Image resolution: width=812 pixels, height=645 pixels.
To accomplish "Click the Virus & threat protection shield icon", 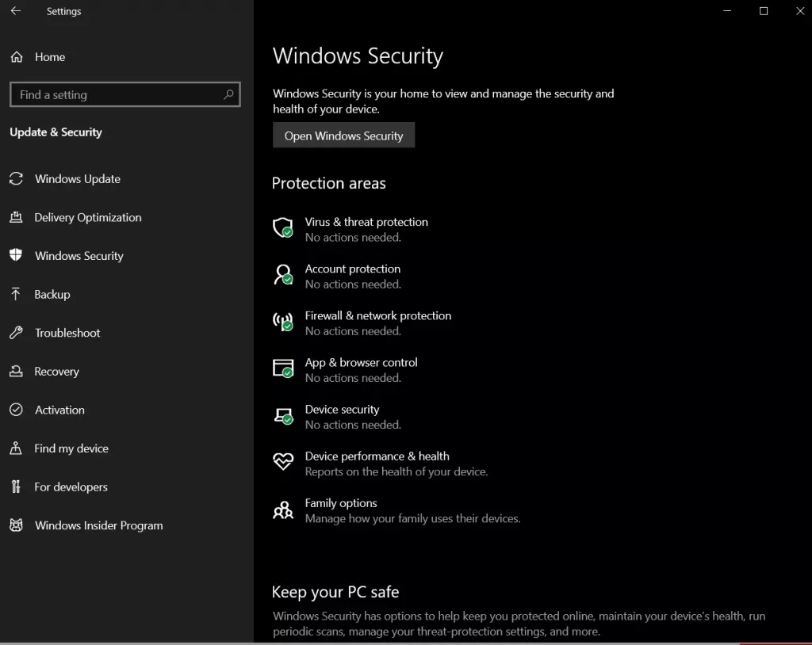I will (283, 227).
